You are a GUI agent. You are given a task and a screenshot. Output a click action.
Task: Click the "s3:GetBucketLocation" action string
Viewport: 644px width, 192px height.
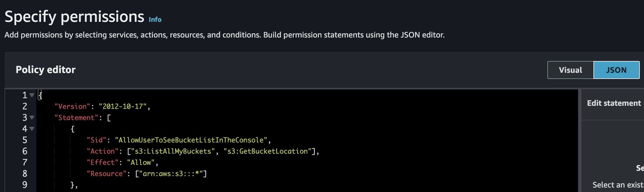point(267,151)
